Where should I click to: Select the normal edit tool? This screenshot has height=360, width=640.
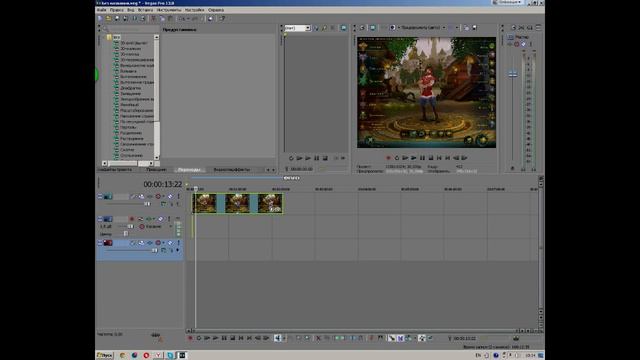278,338
